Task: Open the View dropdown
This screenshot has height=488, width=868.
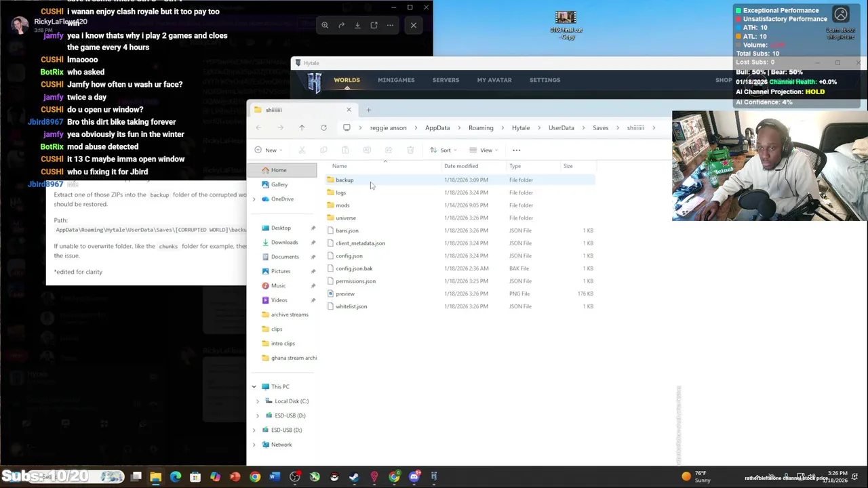Action: point(484,150)
